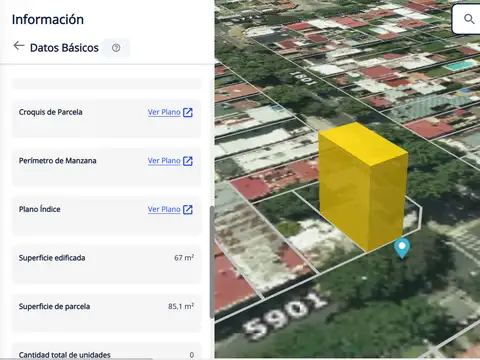Click the Superficie de parcela label
The width and height of the screenshot is (480, 360).
point(54,307)
